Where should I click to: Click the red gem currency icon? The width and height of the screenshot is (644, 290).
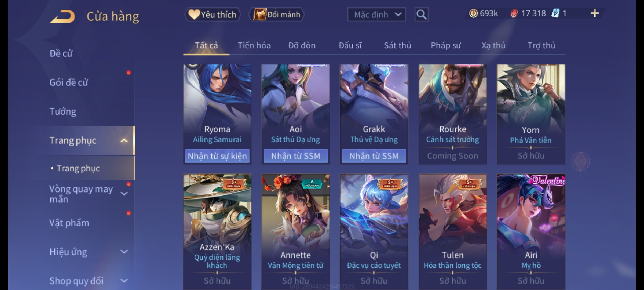tap(514, 13)
